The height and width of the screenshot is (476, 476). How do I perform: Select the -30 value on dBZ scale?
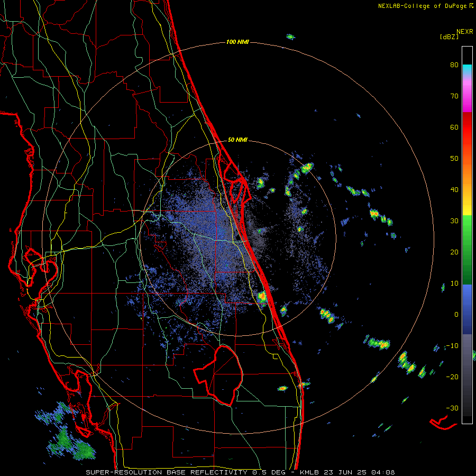point(452,408)
